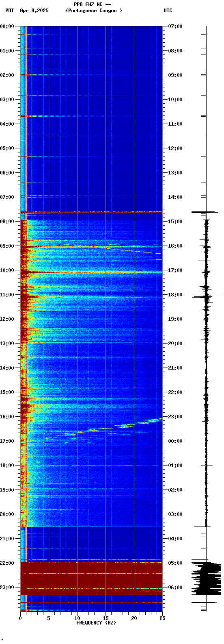
Task: Select the PDT '05:00' time label
Action: pos(7,148)
